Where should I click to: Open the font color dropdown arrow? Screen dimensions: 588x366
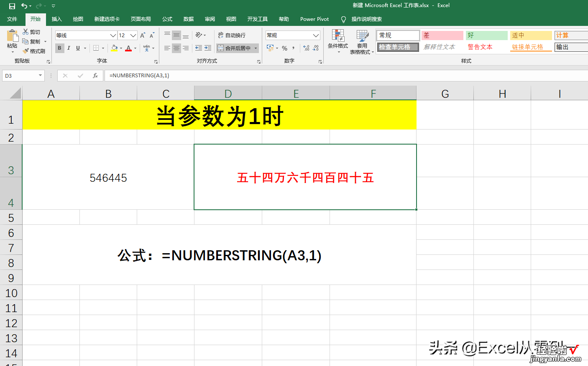point(135,48)
